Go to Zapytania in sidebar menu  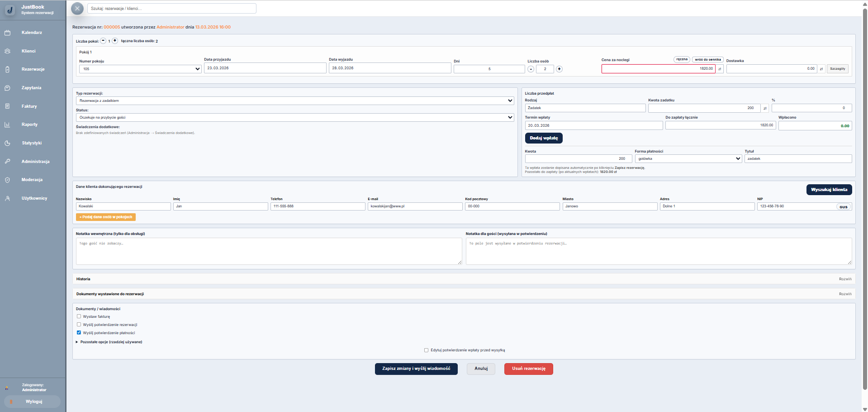(31, 88)
